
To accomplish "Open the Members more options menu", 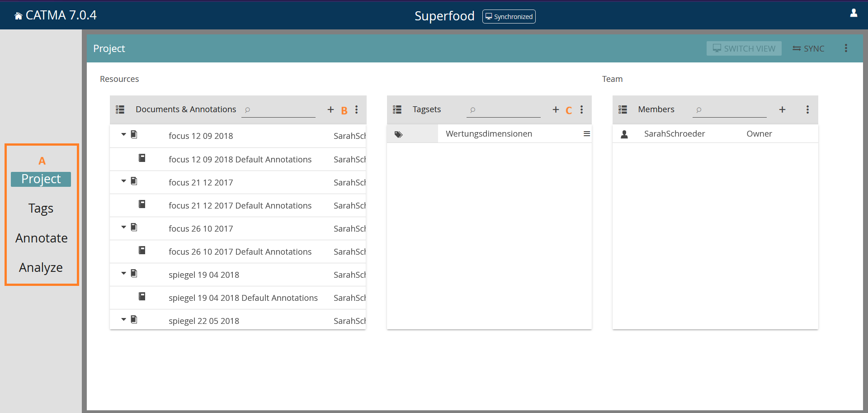I will point(808,109).
